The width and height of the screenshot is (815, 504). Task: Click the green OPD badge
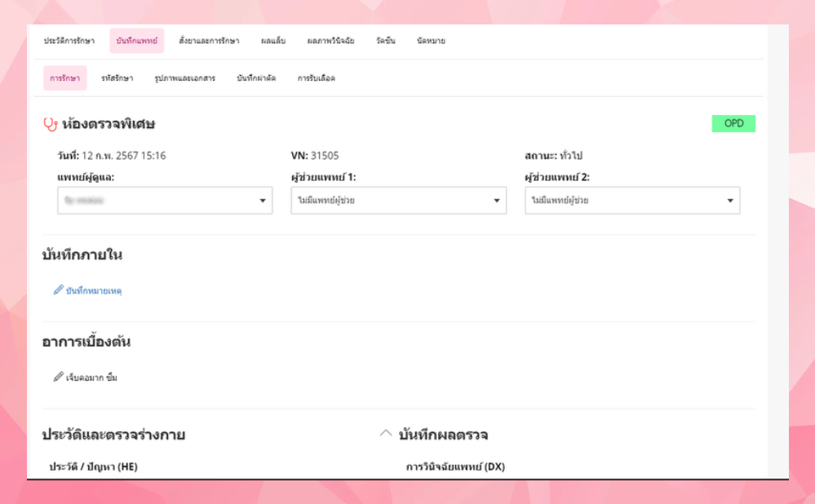733,124
